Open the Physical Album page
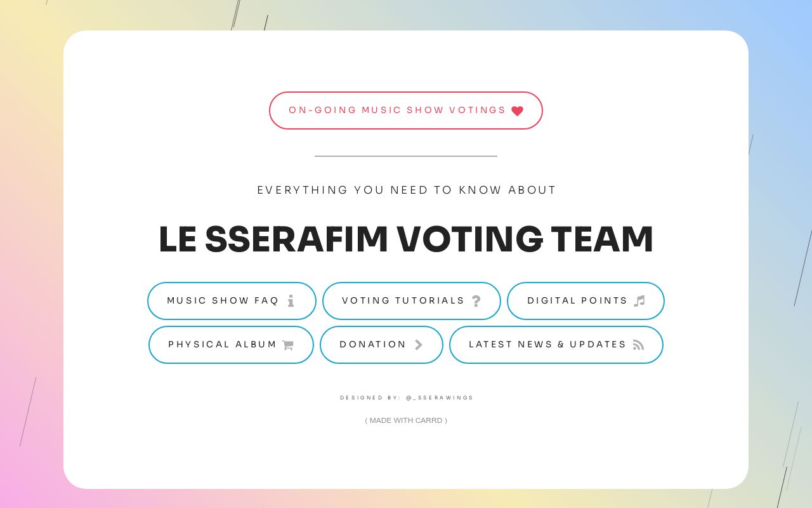Viewport: 812px width, 508px height. tap(231, 345)
